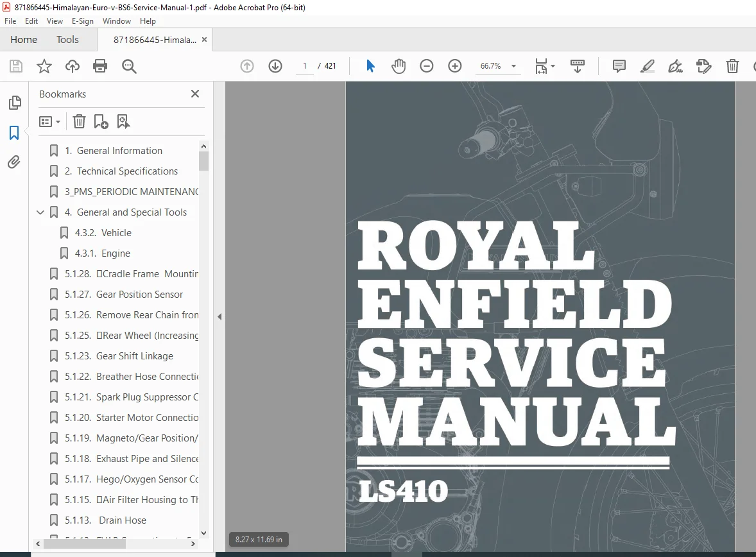Click the Edit and share page icon
Viewport: 756px width, 557px height.
click(x=704, y=66)
